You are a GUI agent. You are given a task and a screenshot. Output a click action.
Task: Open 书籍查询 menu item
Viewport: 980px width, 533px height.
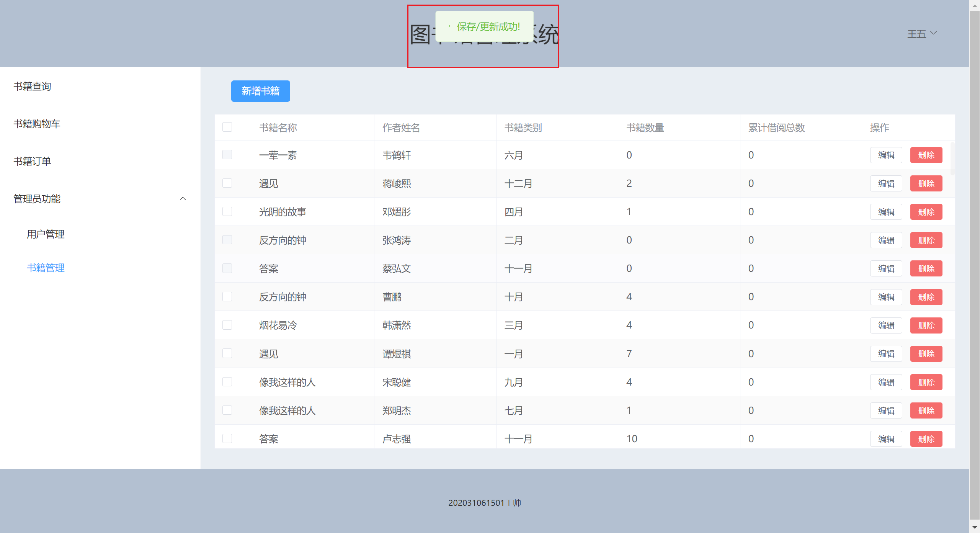point(33,87)
